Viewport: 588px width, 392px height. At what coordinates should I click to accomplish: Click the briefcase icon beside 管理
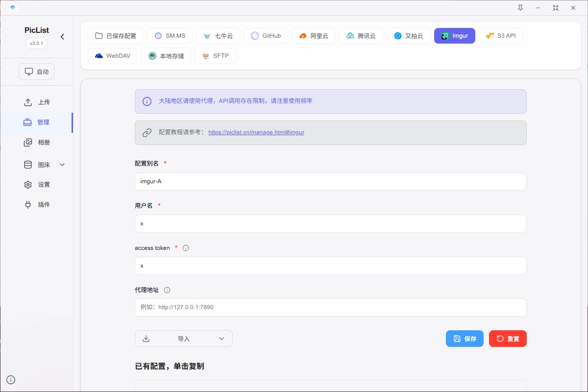point(27,122)
